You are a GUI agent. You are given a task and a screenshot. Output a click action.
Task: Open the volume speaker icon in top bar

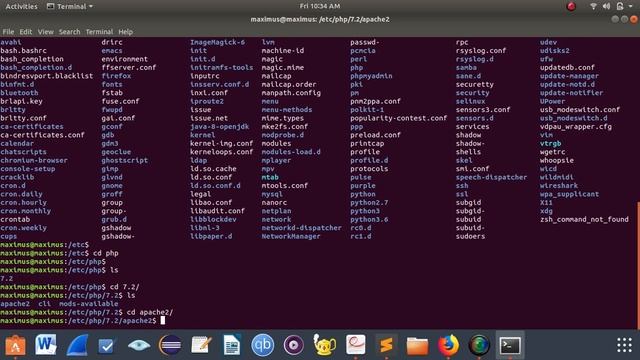coord(606,6)
